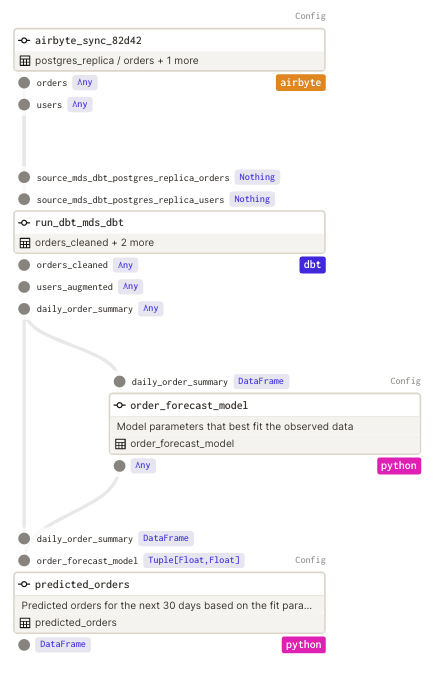This screenshot has height=679, width=435.
Task: Click table icon beside orders_cleaned + 2 more
Action: point(25,243)
